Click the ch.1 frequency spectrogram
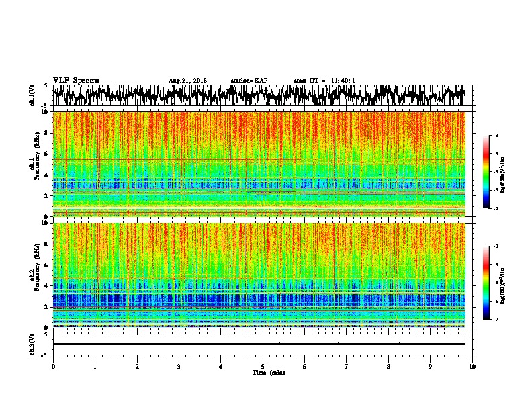Viewport: 532px width, 411px height. [x=259, y=164]
